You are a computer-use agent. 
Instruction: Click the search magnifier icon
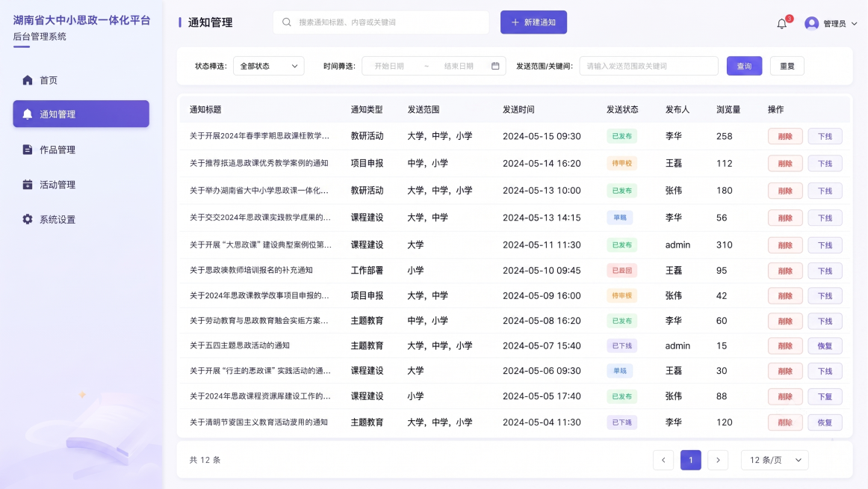286,22
